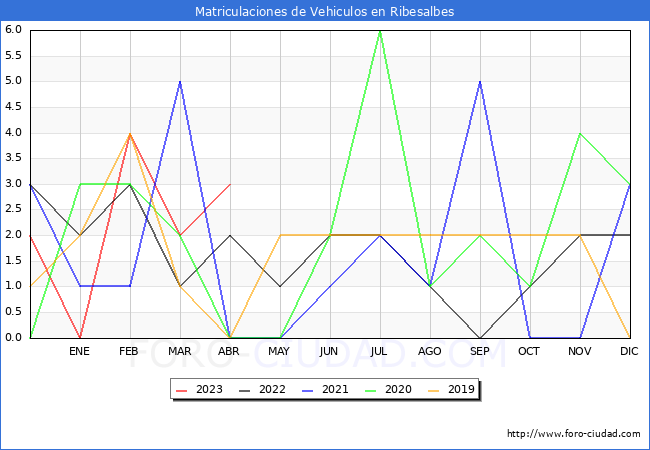This screenshot has height=450, width=650.
Task: Click the 1.0 value on the y-axis
Action: click(13, 286)
